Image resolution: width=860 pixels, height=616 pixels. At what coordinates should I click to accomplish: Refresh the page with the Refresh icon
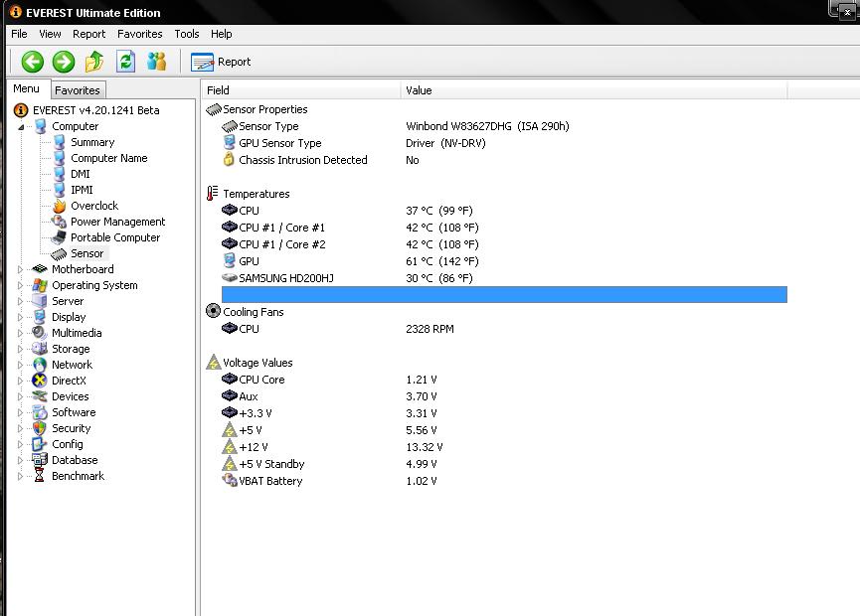(x=125, y=62)
